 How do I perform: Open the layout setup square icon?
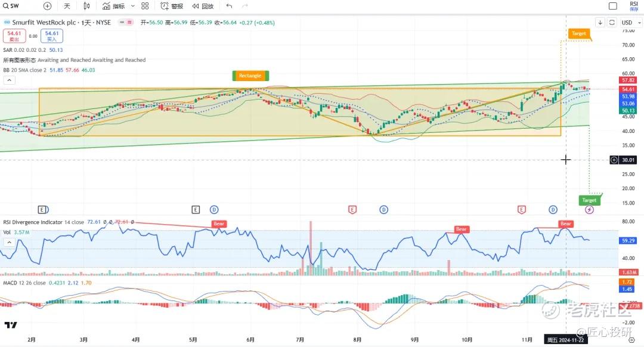tap(613, 6)
